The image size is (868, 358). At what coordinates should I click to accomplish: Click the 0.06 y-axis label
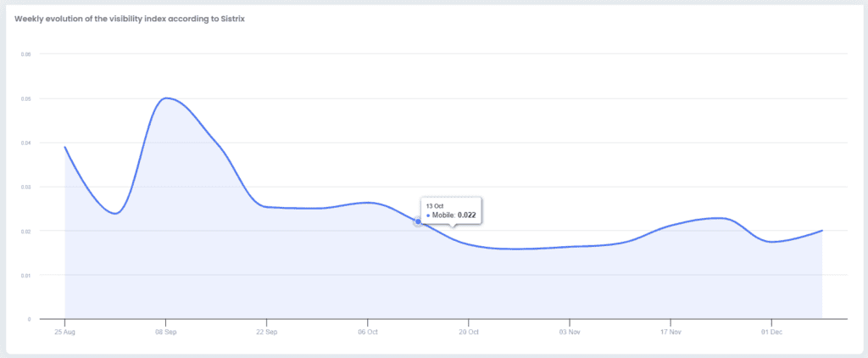25,54
